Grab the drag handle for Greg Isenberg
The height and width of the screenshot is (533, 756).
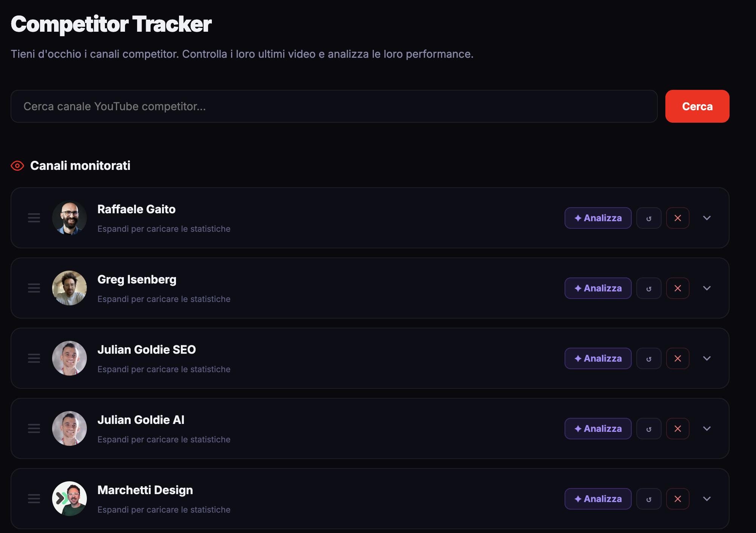[34, 288]
